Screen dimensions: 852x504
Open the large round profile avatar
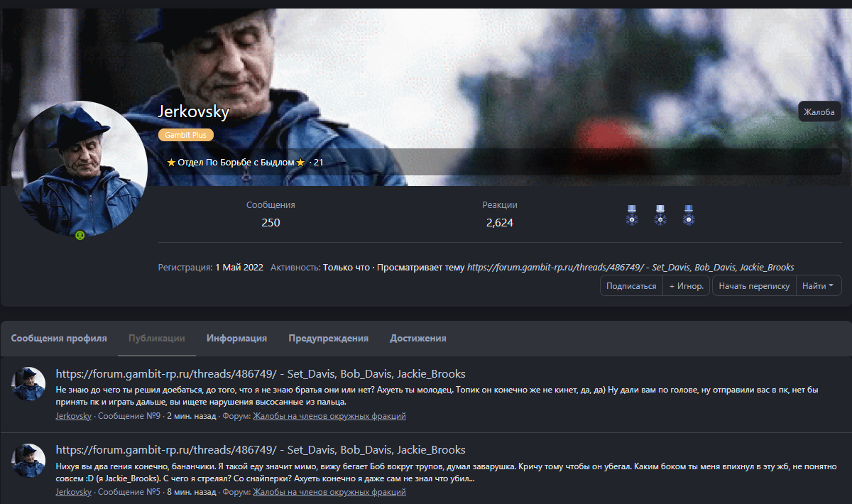[x=80, y=169]
